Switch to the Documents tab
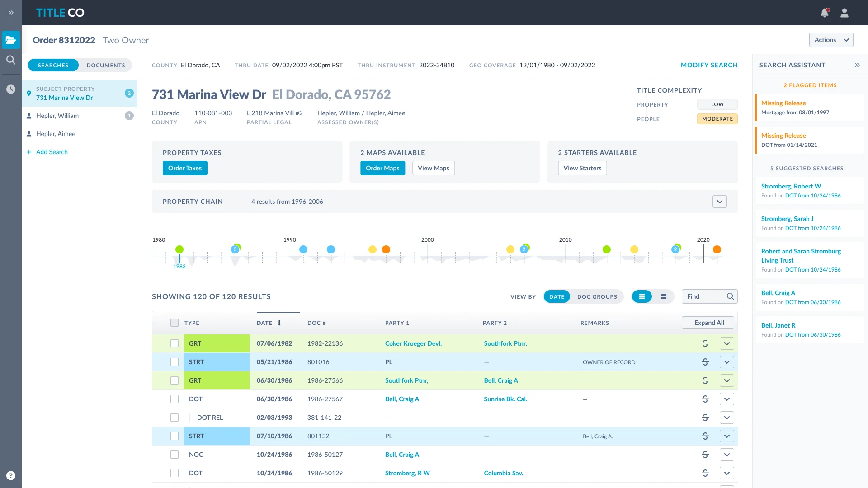 tap(106, 65)
